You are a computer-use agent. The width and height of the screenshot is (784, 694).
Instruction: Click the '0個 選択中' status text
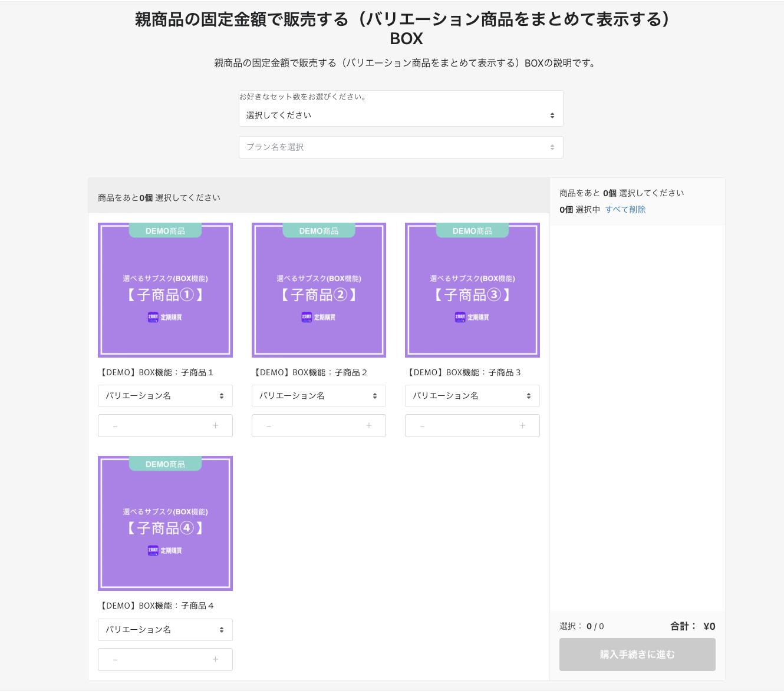580,210
